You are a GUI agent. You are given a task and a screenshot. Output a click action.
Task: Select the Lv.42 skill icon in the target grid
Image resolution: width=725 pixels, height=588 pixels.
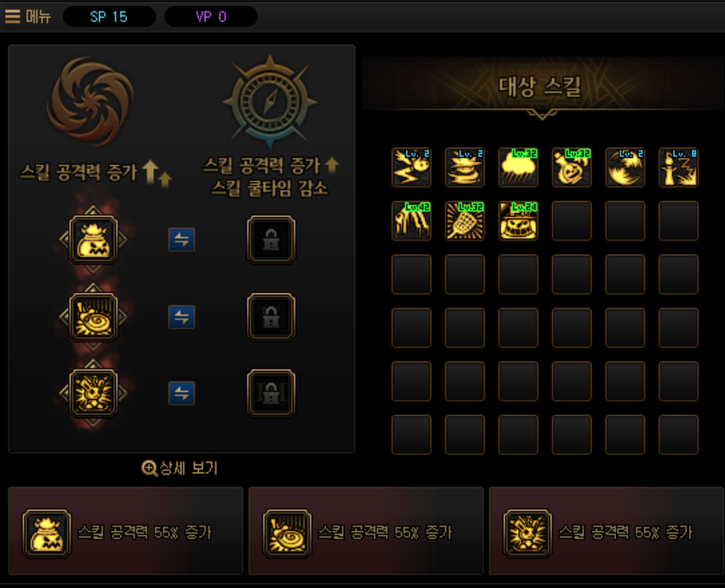click(x=411, y=221)
